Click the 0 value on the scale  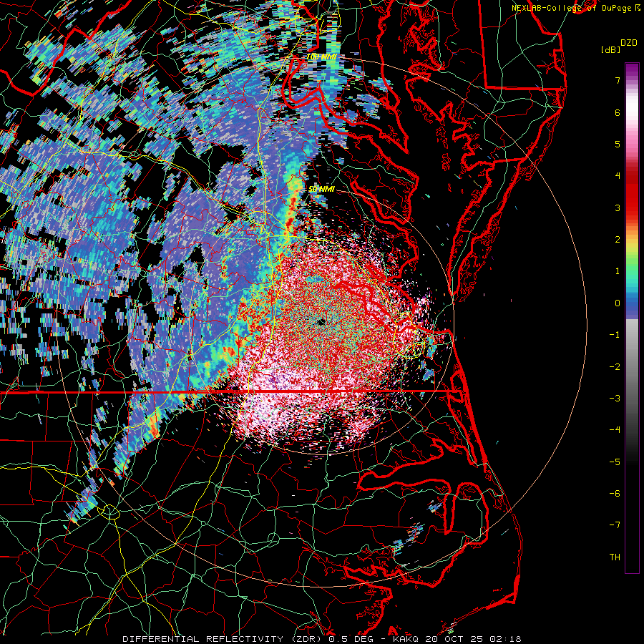pos(618,303)
